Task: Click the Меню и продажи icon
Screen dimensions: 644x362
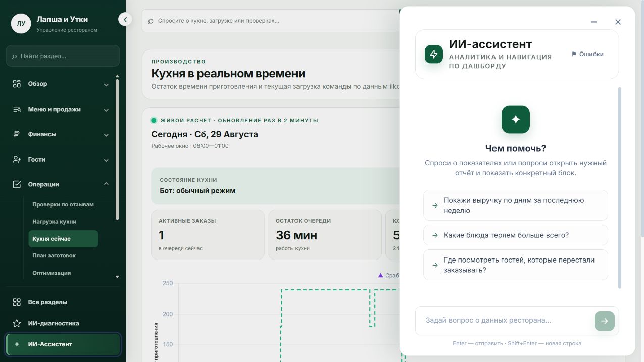Action: (x=17, y=109)
